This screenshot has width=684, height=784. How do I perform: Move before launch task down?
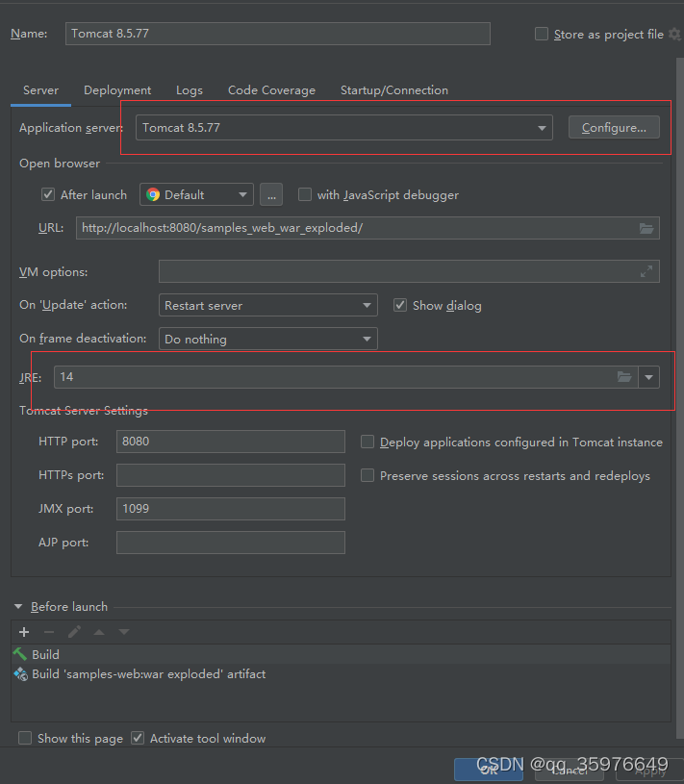[x=124, y=632]
